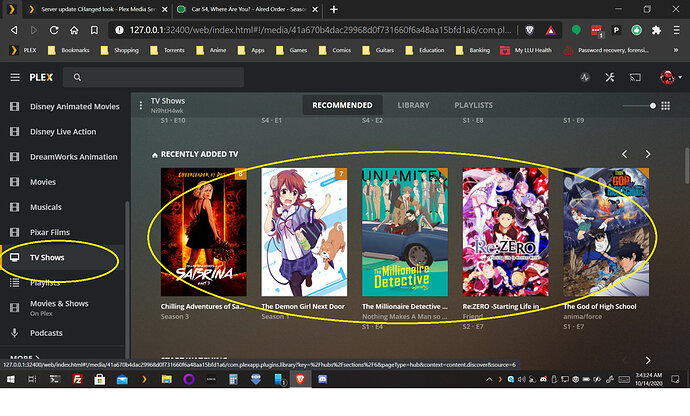Viewport: 690px width, 416px height.
Task: Show more bookmarks chevron
Action: pos(676,50)
